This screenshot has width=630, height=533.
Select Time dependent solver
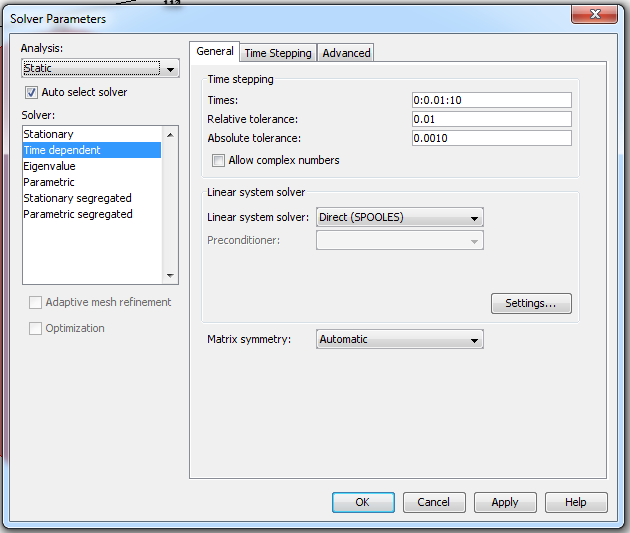tap(92, 150)
